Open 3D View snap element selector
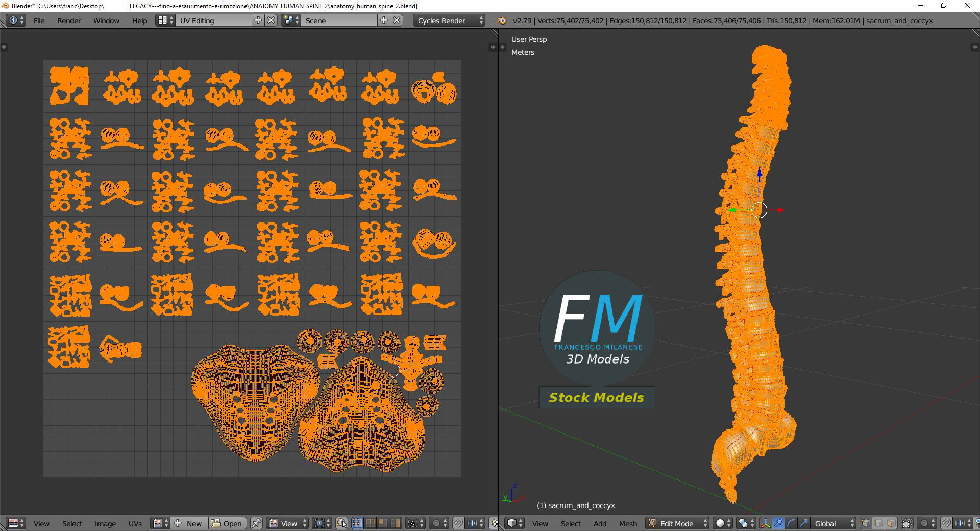 963,523
